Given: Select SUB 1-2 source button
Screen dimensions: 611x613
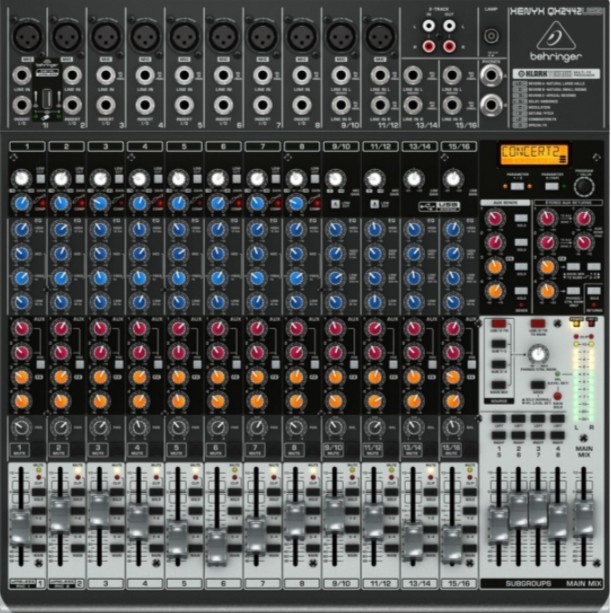Looking at the screenshot, I should [498, 344].
